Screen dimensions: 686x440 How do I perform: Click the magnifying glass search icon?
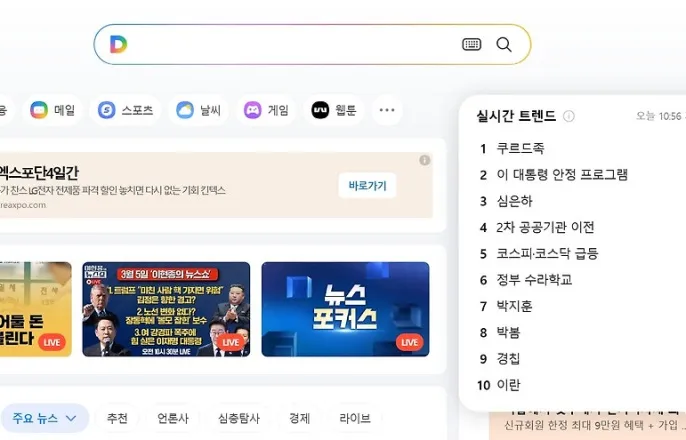point(504,44)
